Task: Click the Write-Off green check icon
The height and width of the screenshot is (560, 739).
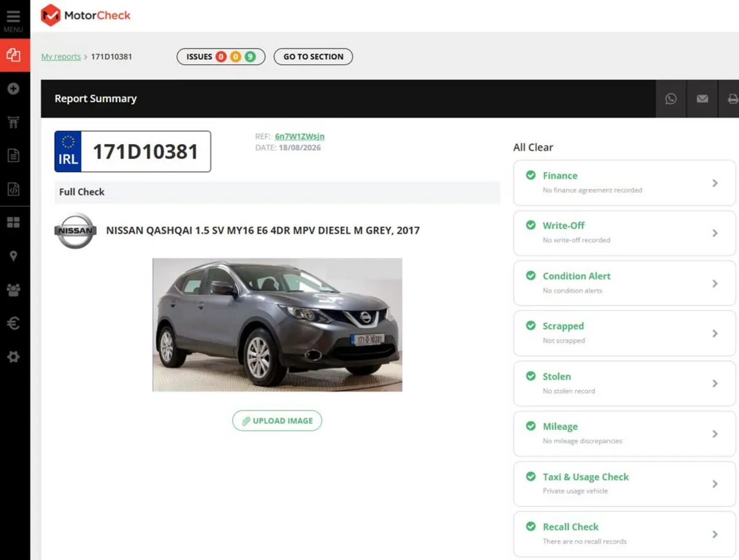Action: tap(530, 225)
